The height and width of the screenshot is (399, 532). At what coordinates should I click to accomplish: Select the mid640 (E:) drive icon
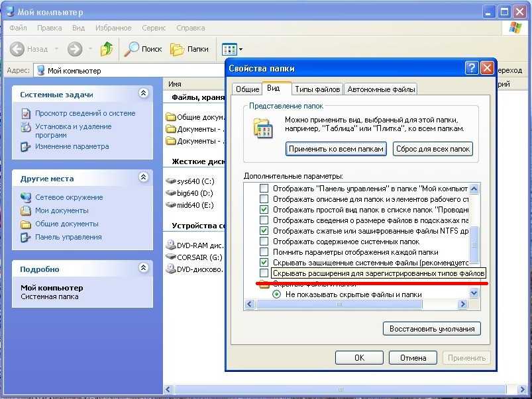click(x=171, y=204)
